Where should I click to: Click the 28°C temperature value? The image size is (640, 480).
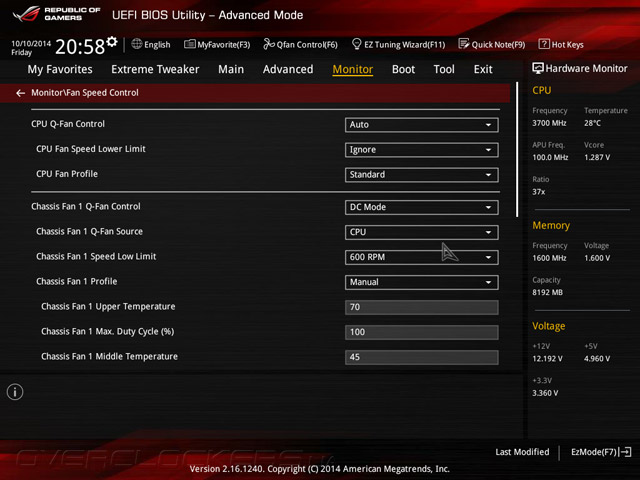pyautogui.click(x=592, y=123)
